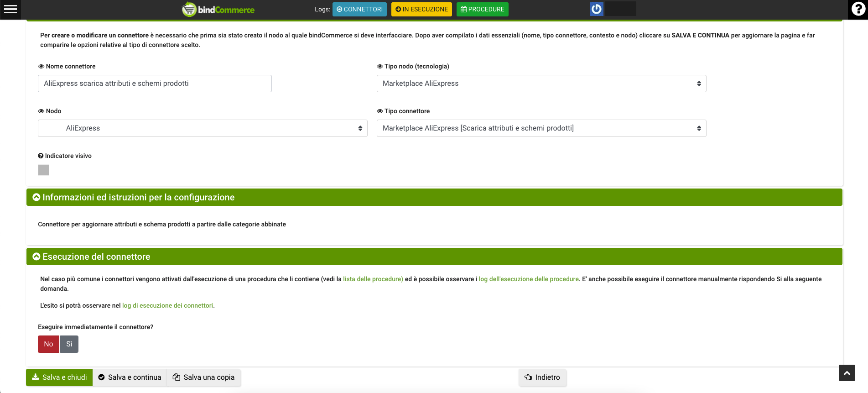
Task: Open the hamburger menu icon
Action: [10, 9]
